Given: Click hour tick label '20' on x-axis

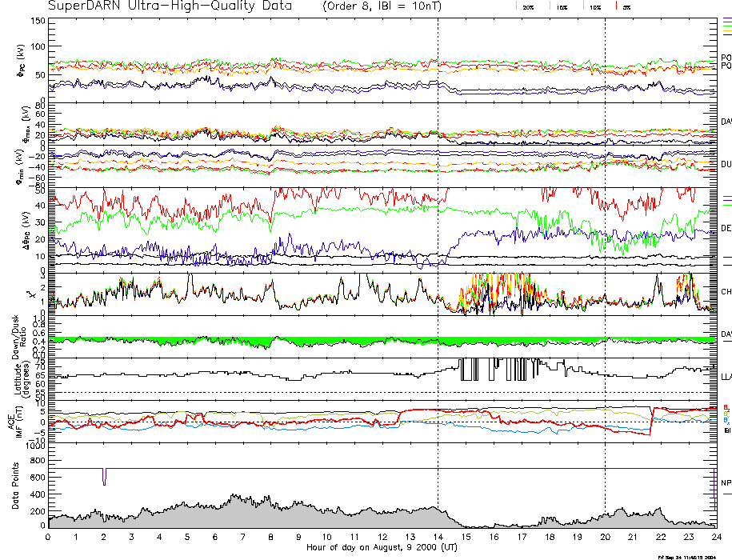Looking at the screenshot, I should pyautogui.click(x=605, y=537).
